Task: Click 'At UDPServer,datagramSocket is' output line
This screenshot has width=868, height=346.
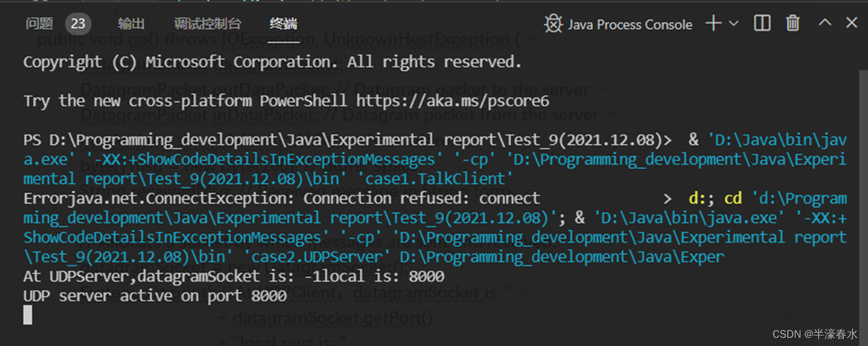Action: (x=234, y=276)
